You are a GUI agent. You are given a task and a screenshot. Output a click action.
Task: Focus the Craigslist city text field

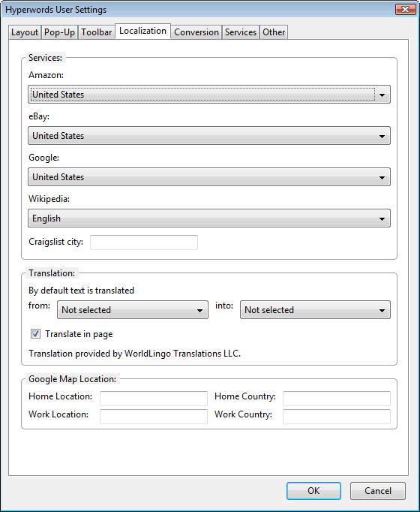point(144,242)
